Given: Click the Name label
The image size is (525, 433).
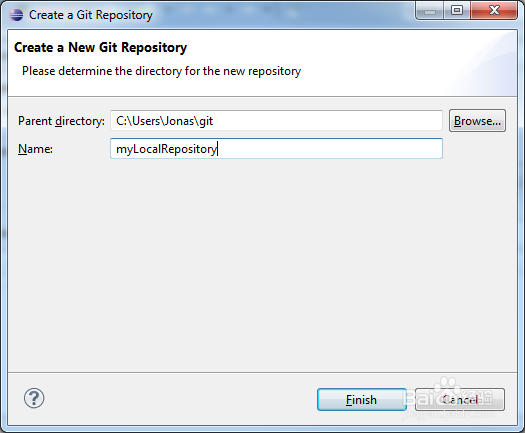Looking at the screenshot, I should (x=35, y=149).
